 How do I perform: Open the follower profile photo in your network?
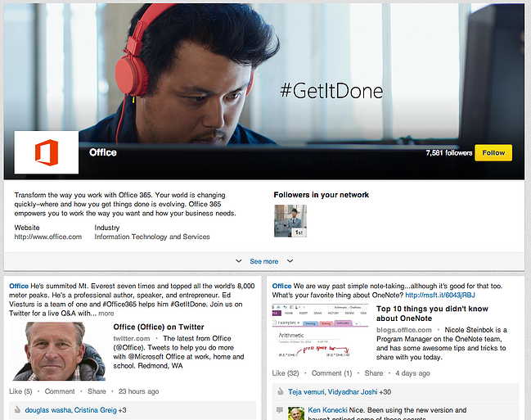coord(290,221)
